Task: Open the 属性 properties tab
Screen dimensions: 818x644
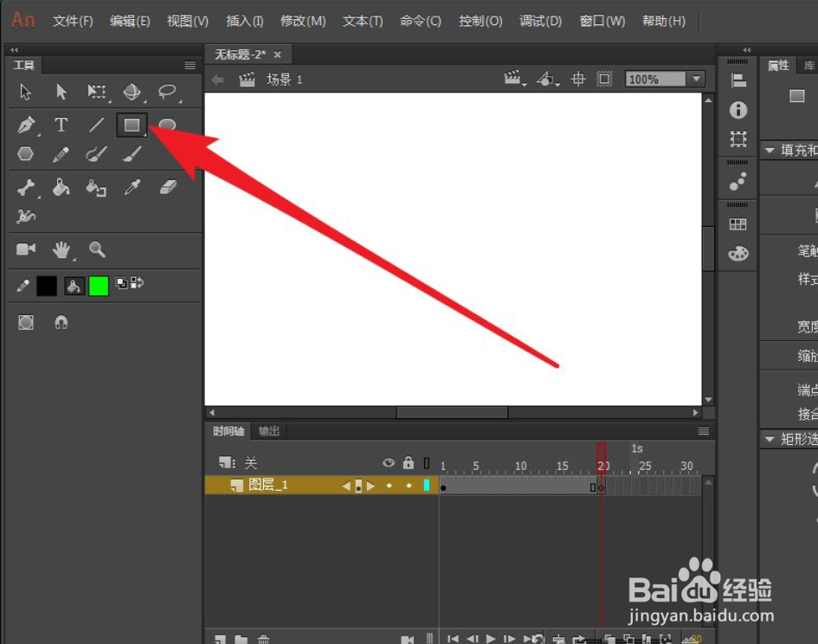Action: click(x=778, y=66)
